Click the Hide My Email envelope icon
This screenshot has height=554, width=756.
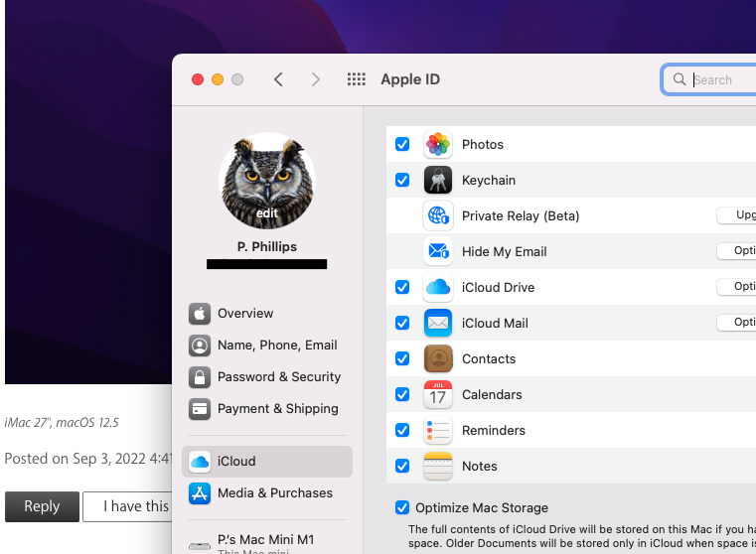[x=438, y=251]
